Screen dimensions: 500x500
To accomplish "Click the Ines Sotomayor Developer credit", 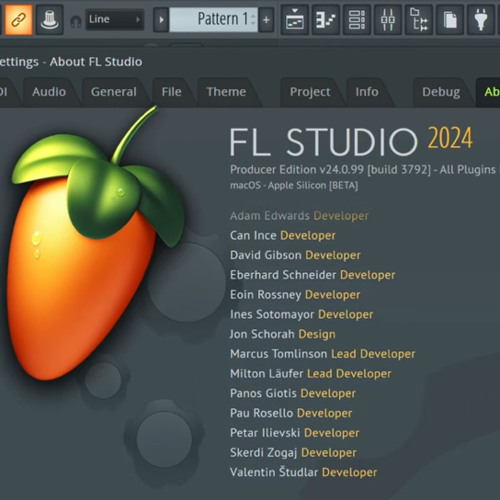I will point(302,314).
